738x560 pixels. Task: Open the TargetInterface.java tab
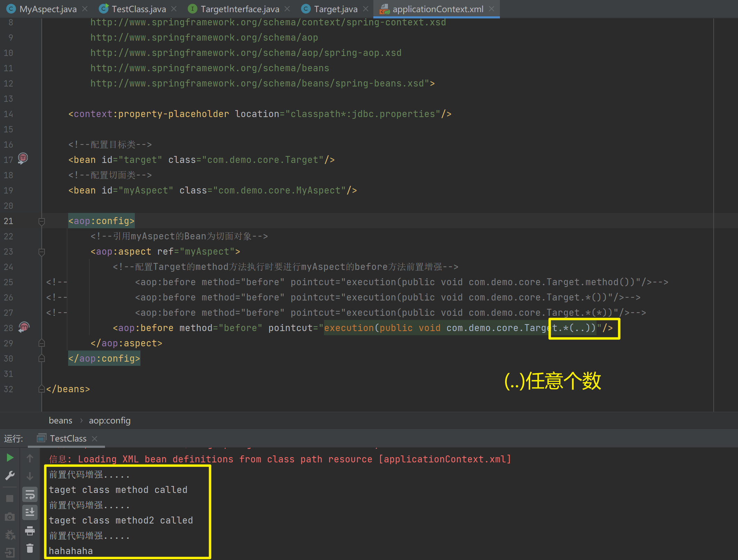240,9
